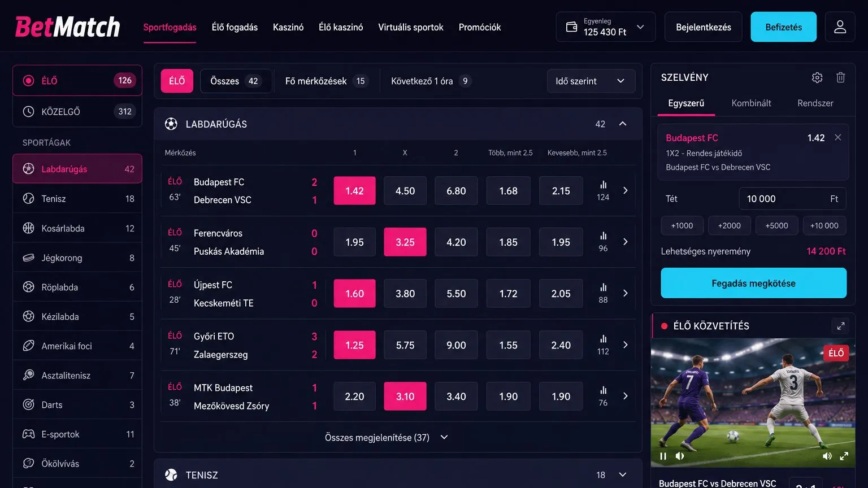Toggle Budapest FC draw odds 4.50

pyautogui.click(x=405, y=191)
